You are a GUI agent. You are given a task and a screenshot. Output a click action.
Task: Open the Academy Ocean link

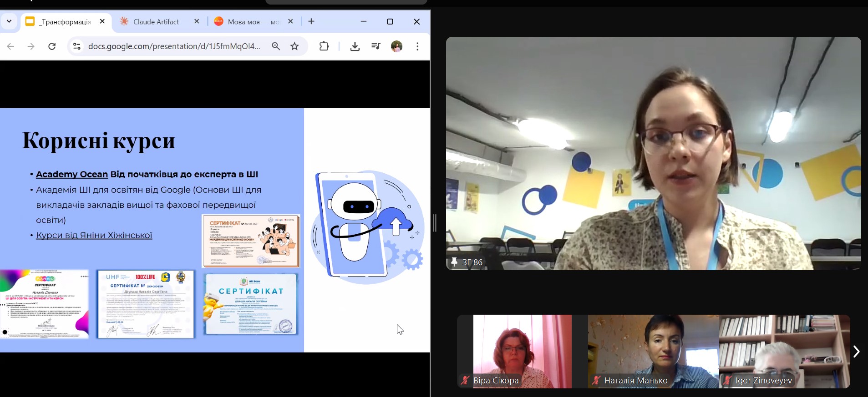click(x=72, y=174)
